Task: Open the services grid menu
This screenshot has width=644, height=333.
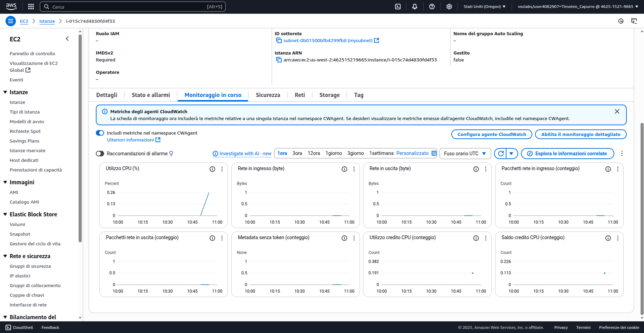Action: (31, 7)
